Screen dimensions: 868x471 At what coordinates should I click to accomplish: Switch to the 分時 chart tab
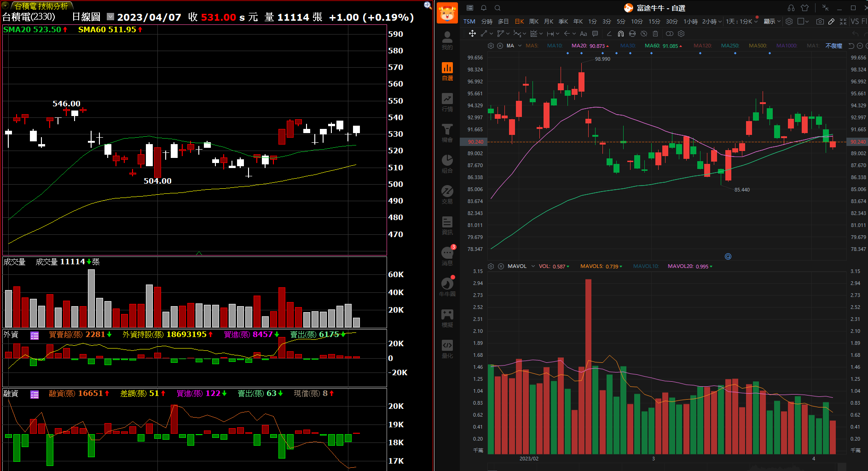click(487, 22)
